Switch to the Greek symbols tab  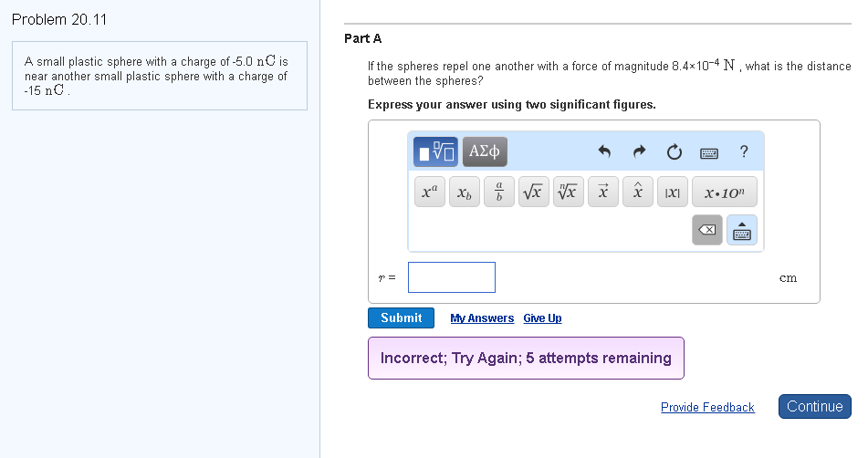(485, 151)
